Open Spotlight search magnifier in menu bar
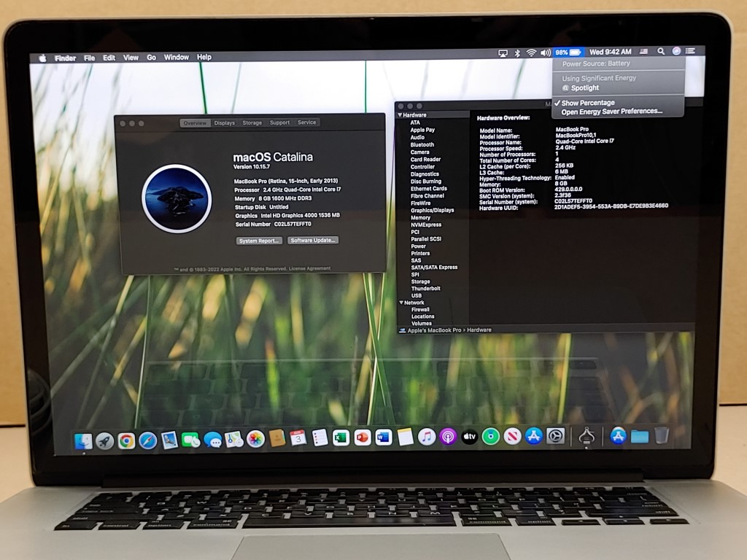 pos(661,51)
